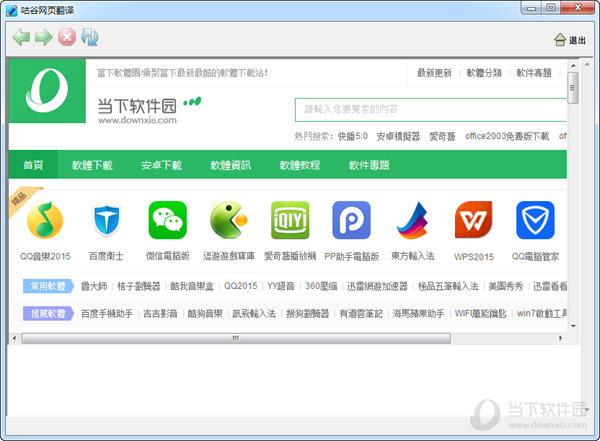Click the 退出 home icon button
Viewport: 600px width, 441px height.
[x=570, y=40]
